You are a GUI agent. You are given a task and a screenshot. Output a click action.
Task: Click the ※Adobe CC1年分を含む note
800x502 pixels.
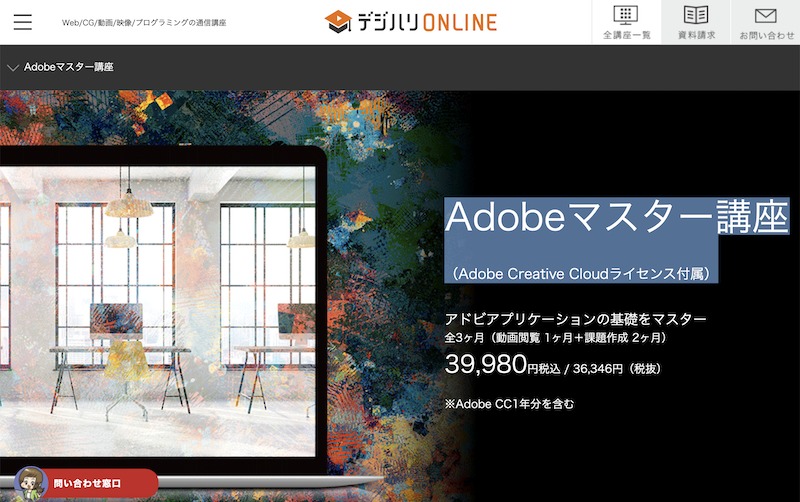point(509,404)
